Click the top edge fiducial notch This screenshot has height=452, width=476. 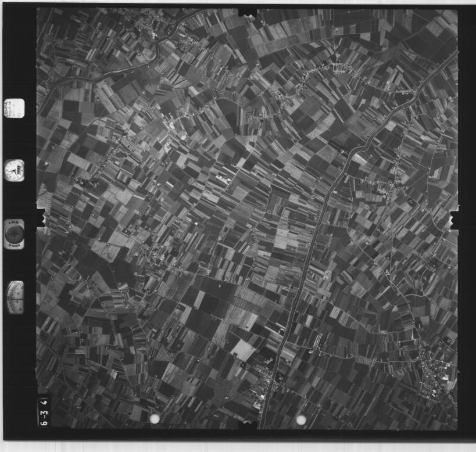click(248, 12)
